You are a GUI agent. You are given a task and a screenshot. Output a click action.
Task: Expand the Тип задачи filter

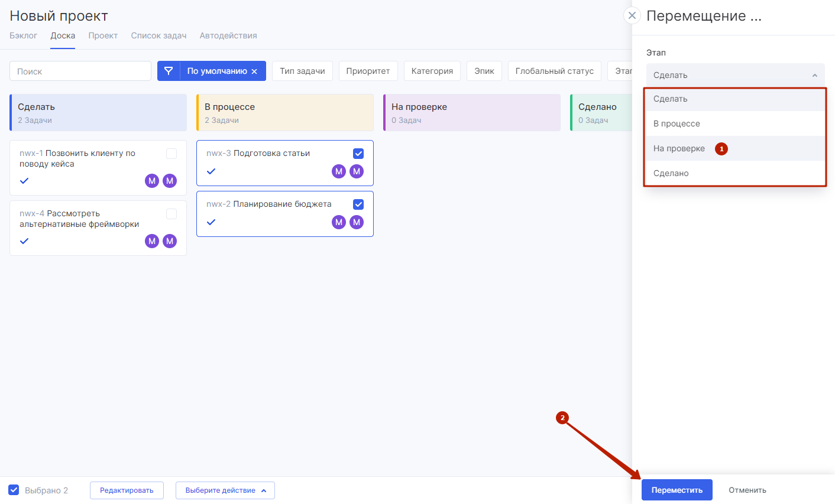[x=302, y=71]
